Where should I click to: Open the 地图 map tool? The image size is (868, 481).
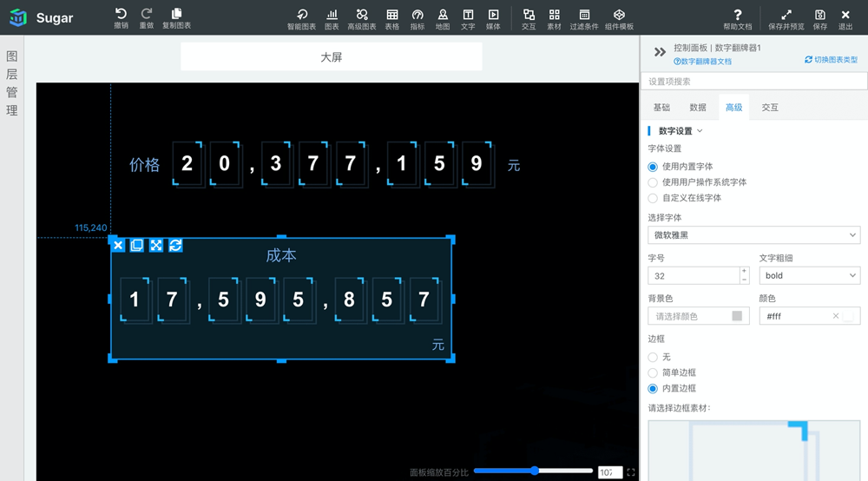pyautogui.click(x=443, y=19)
